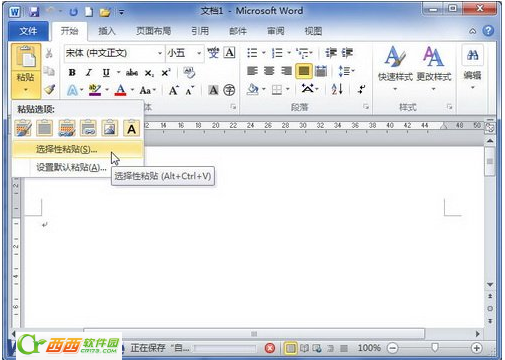Click zoom in plus button
Image resolution: width=505 pixels, height=360 pixels.
tap(477, 348)
